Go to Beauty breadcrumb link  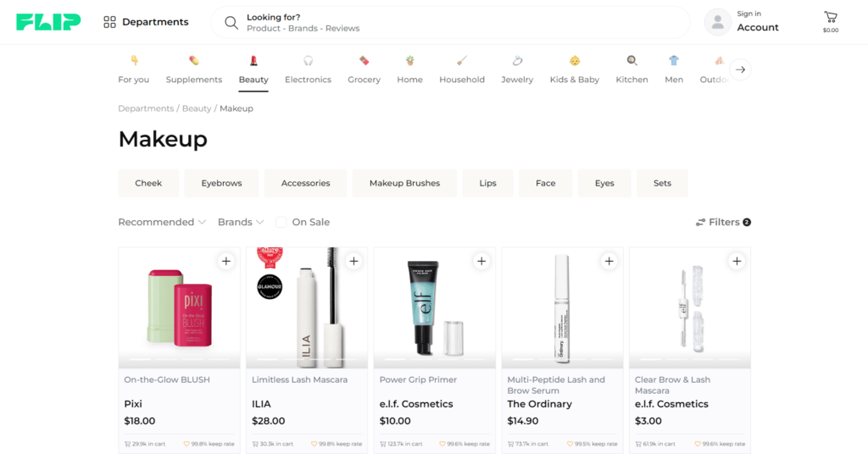(x=197, y=108)
